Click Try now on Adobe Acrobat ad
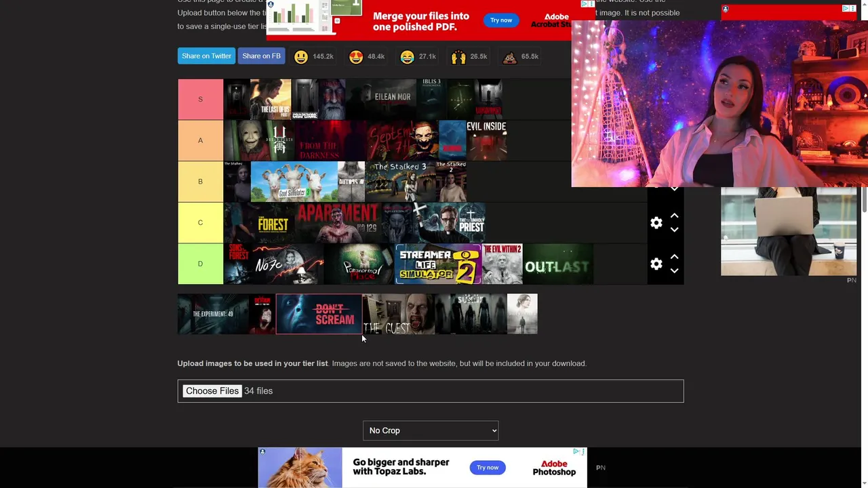Screen dimensions: 868x488 point(501,20)
